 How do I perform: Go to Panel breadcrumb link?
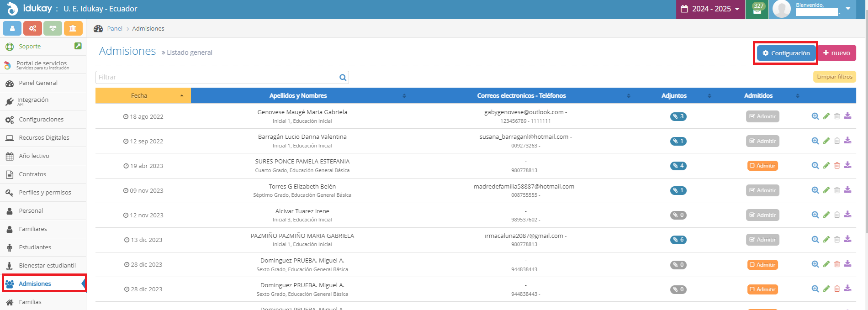(115, 29)
